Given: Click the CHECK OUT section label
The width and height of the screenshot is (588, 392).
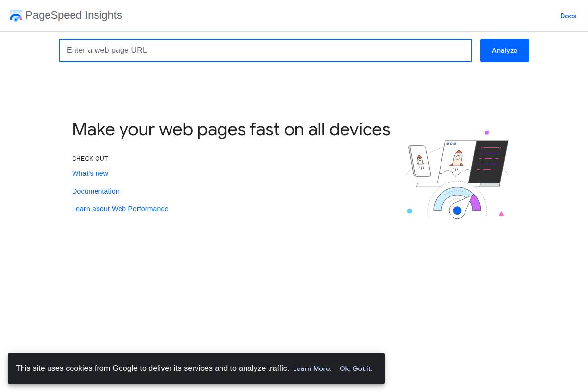Looking at the screenshot, I should tap(90, 159).
